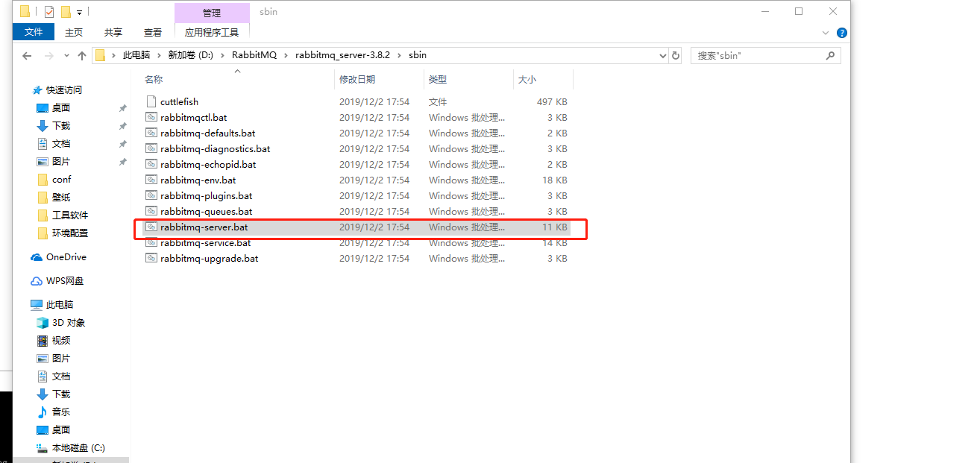The height and width of the screenshot is (463, 980).
Task: Open the 壁纸 folder in sidebar
Action: (x=61, y=197)
